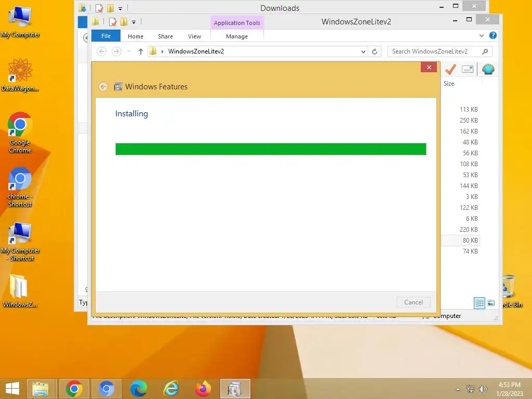The height and width of the screenshot is (399, 532).
Task: Show hidden system tray icons
Action: [458, 389]
